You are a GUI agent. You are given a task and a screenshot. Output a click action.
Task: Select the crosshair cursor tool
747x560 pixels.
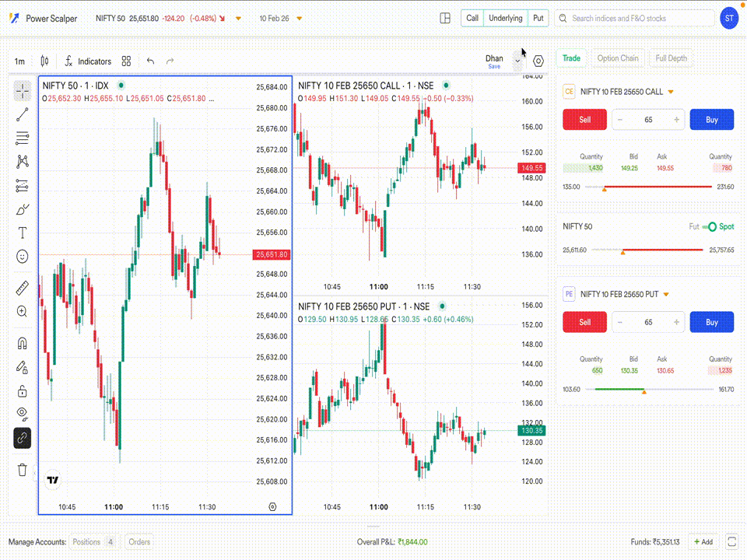click(x=23, y=90)
